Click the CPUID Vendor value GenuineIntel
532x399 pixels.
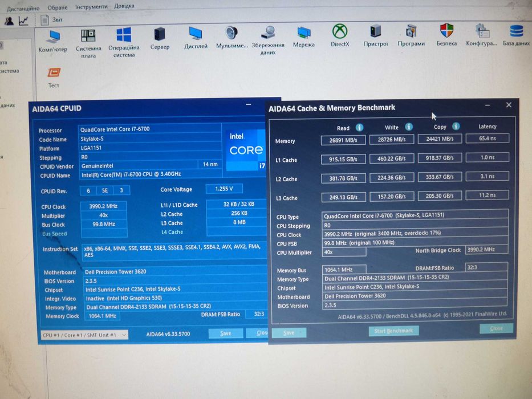pos(139,165)
